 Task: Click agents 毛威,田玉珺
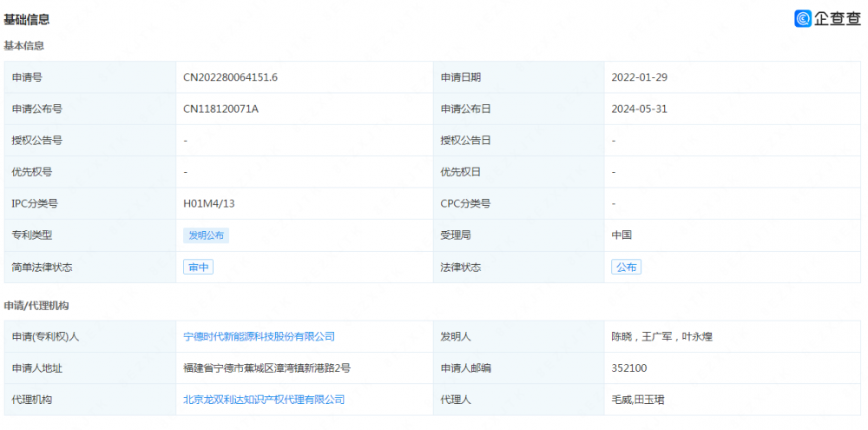coord(638,400)
